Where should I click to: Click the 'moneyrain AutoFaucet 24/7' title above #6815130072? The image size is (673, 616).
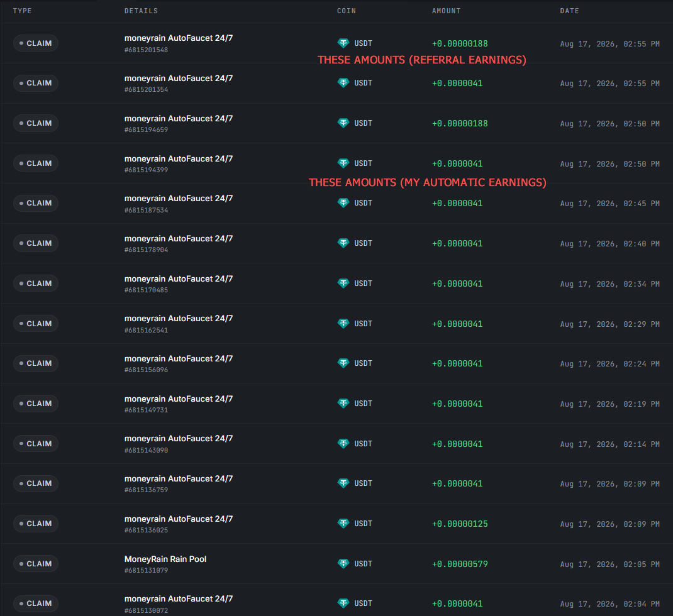click(179, 599)
